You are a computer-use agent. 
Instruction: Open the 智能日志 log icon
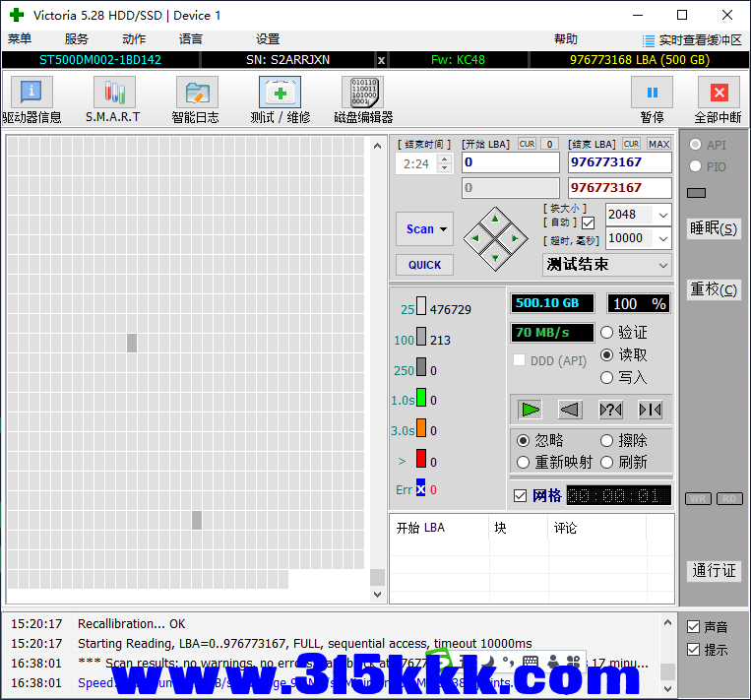pos(197,94)
